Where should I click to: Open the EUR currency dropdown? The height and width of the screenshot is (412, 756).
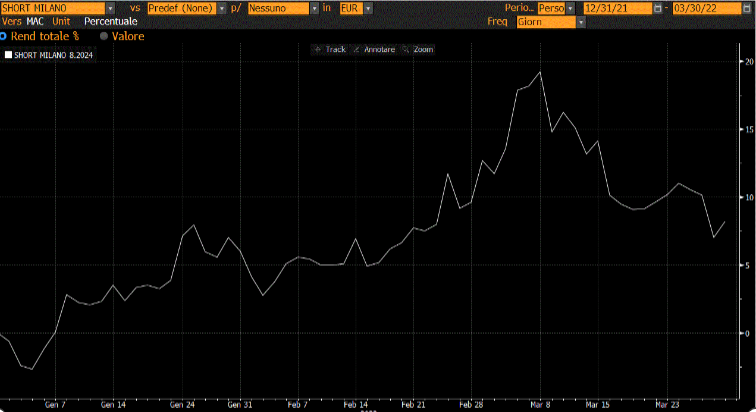tap(367, 8)
